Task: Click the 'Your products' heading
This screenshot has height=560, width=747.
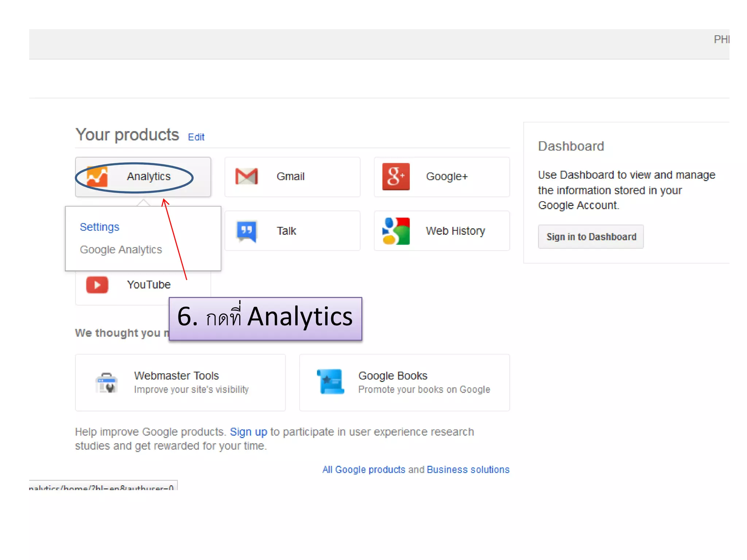Action: pos(127,135)
